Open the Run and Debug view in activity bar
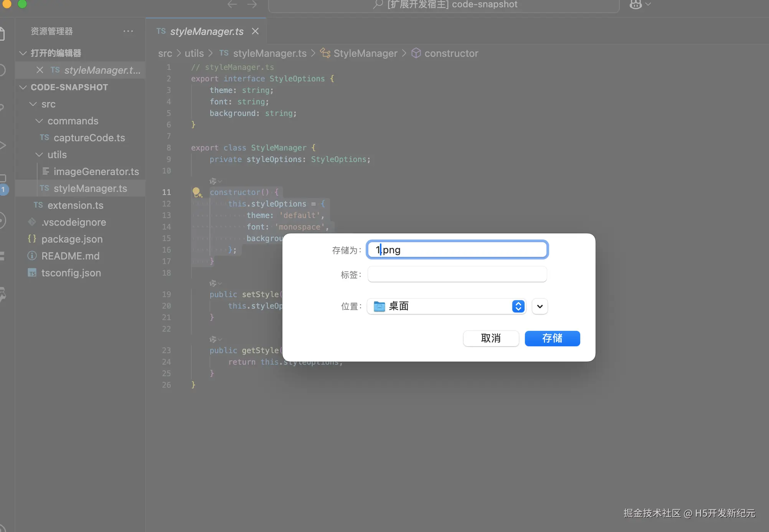 point(2,145)
